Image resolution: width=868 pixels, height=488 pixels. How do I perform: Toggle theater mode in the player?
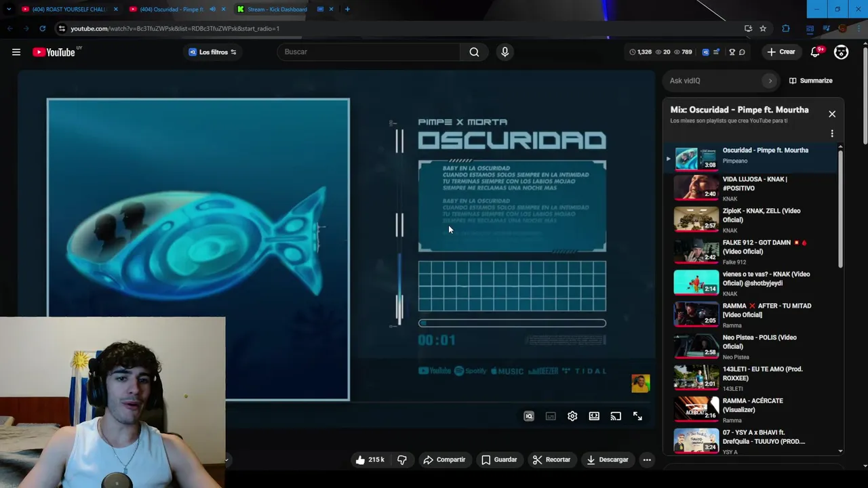tap(594, 416)
